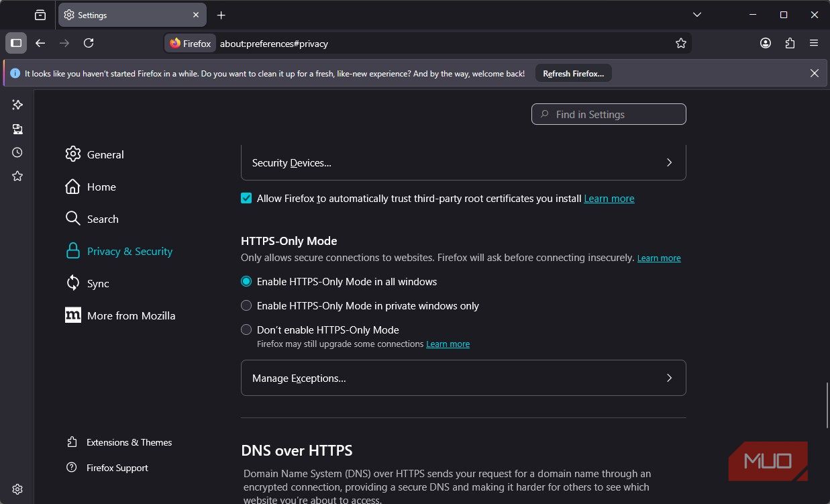Open the Home settings category
Viewport: 830px width, 504px height.
91,187
